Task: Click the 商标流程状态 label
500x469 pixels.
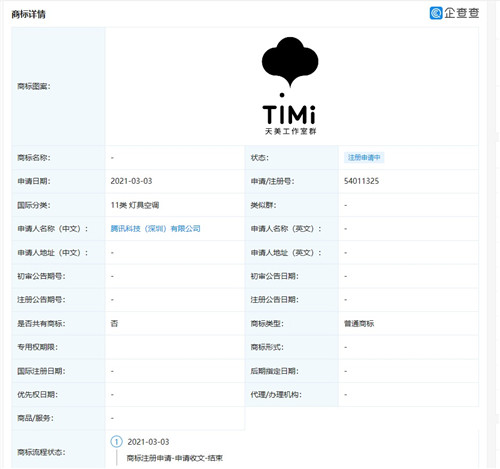Action: [41, 452]
